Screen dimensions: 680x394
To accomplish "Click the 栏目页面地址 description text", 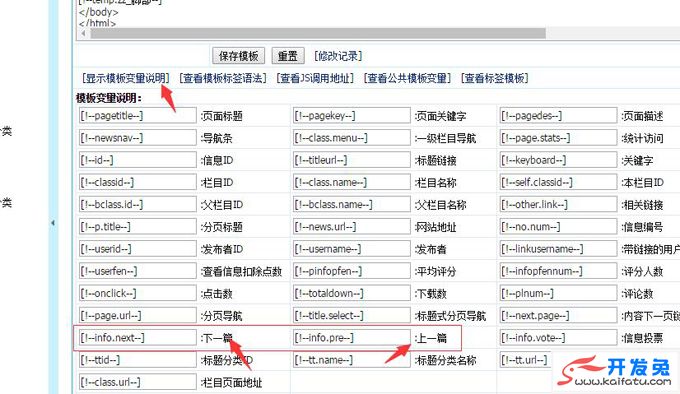I will pos(232,382).
